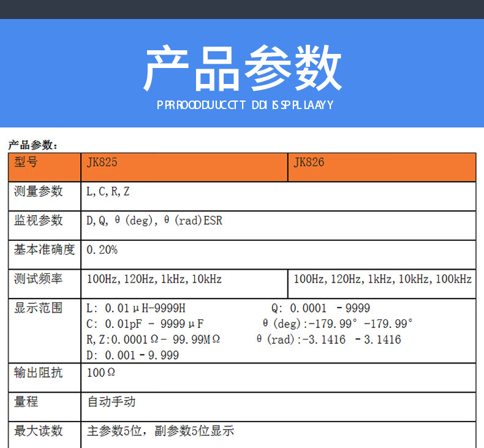
Task: Click the 基本准确度 row label
Action: [45, 249]
